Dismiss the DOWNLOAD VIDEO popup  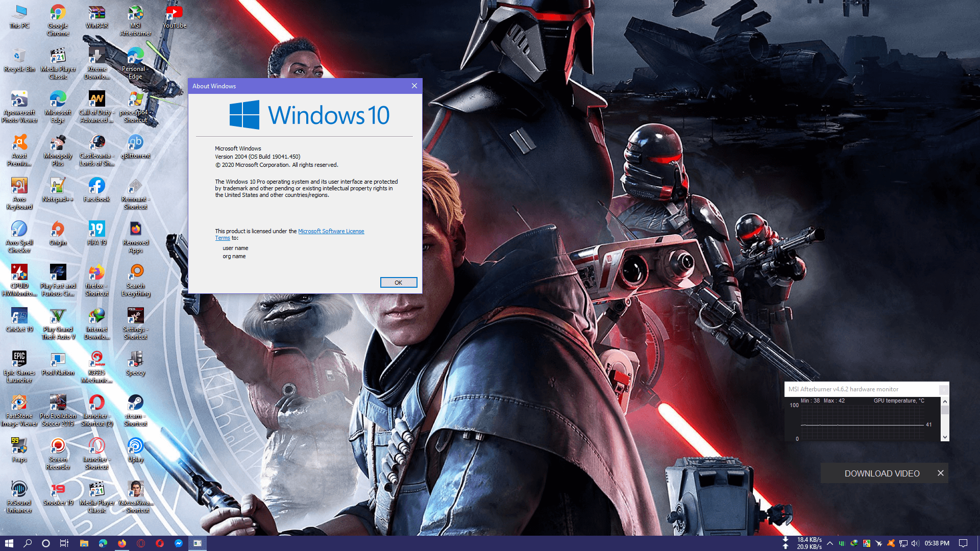(x=940, y=473)
